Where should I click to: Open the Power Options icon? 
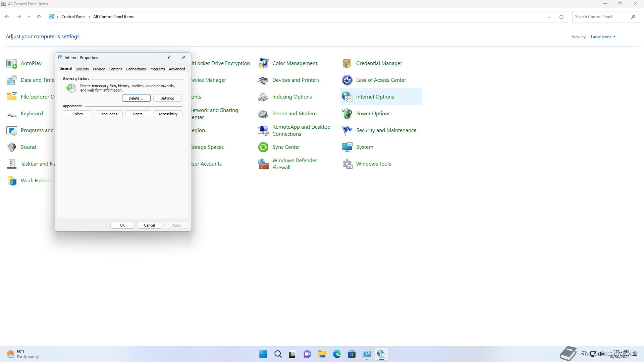pos(347,114)
